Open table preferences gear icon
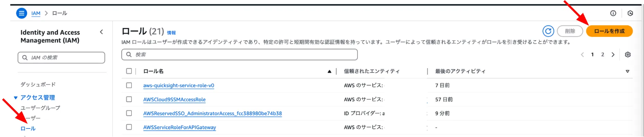644x137 pixels. coord(628,55)
